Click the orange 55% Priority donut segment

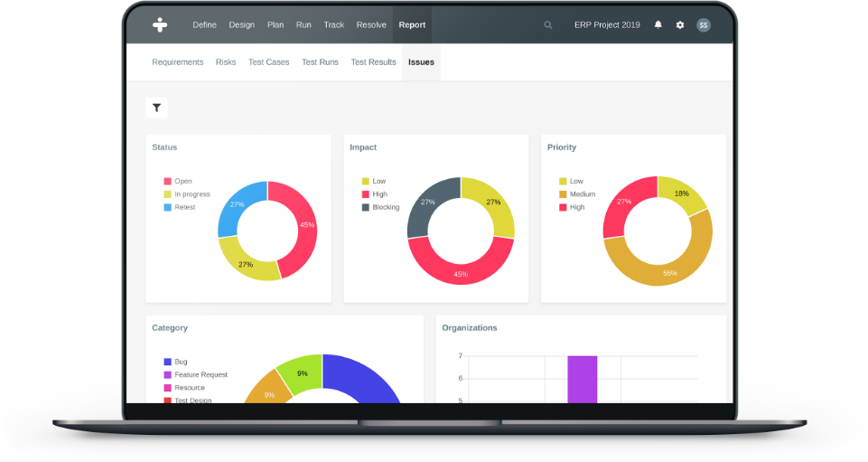click(x=668, y=267)
